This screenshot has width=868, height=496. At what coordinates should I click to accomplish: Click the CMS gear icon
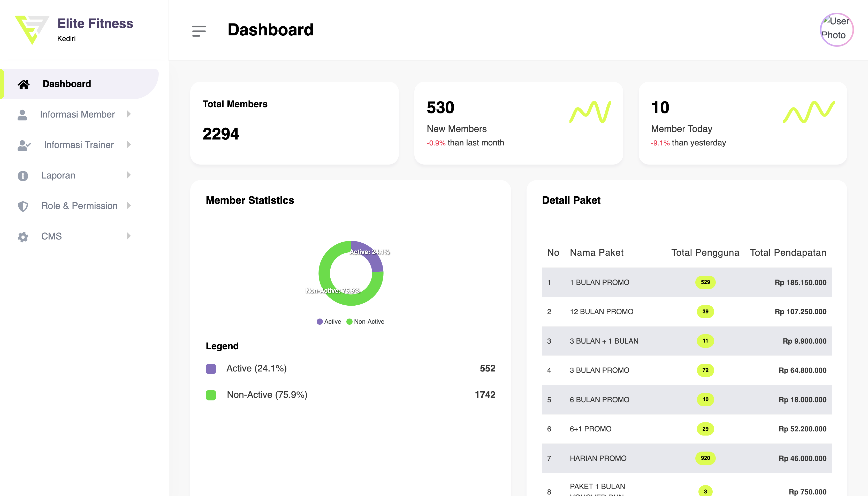coord(23,237)
